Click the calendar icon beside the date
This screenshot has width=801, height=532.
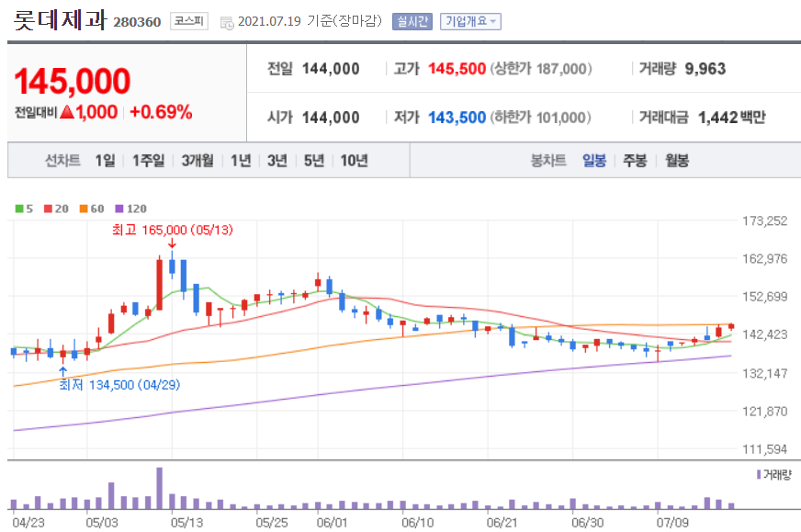click(x=226, y=22)
